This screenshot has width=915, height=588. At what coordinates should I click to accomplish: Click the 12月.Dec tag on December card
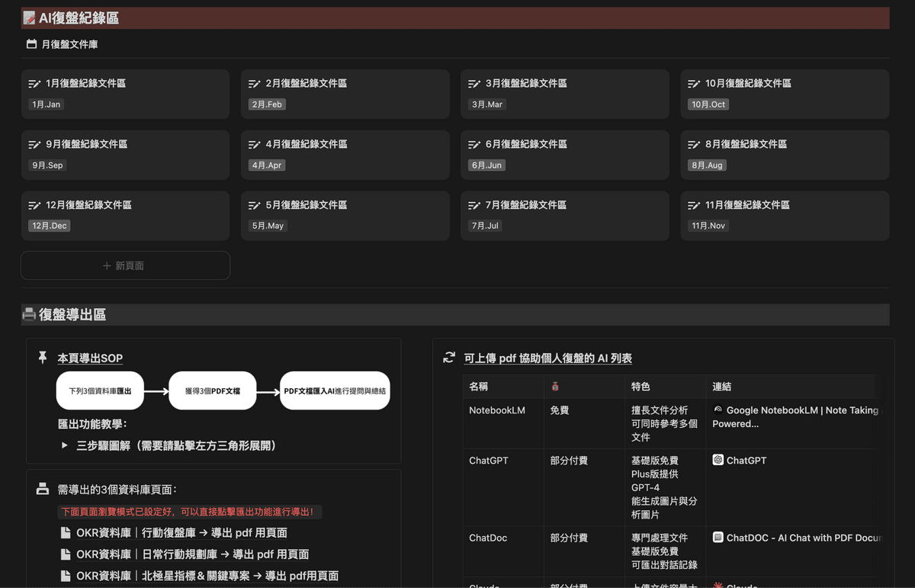(50, 226)
